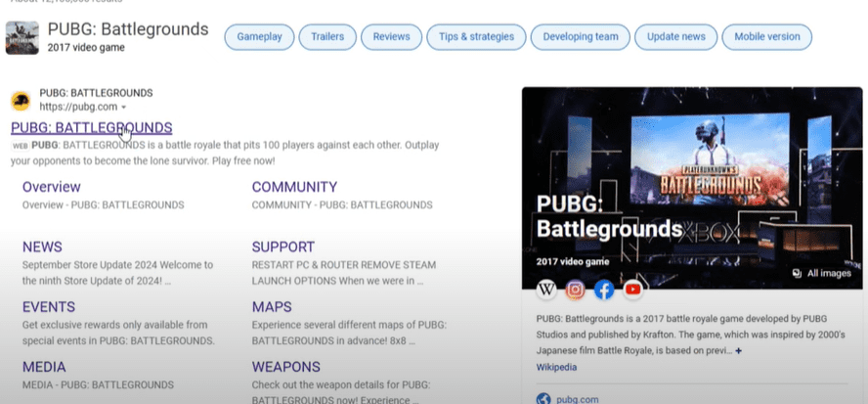Open the Instagram profile icon

[x=576, y=290]
